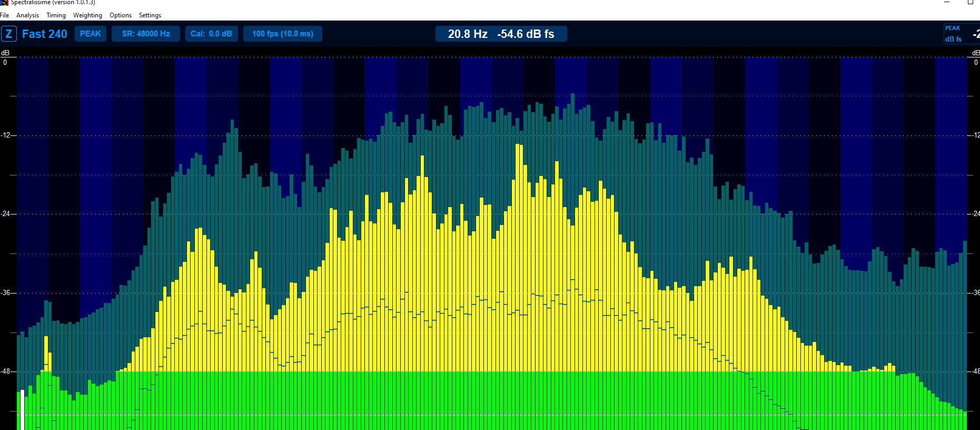
Task: Click the Z weighting icon
Action: 9,34
